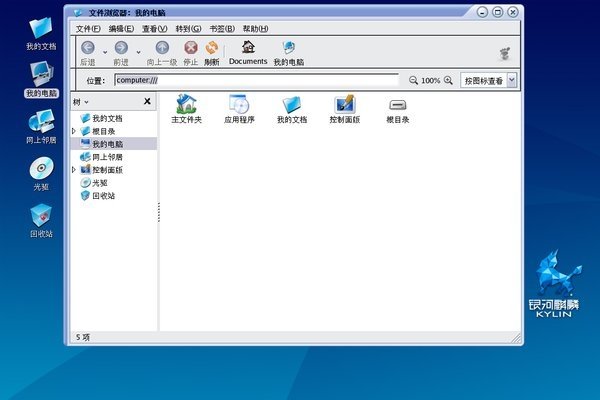Image resolution: width=600 pixels, height=400 pixels.
Task: Zoom out using the minus magnifier
Action: tap(413, 80)
